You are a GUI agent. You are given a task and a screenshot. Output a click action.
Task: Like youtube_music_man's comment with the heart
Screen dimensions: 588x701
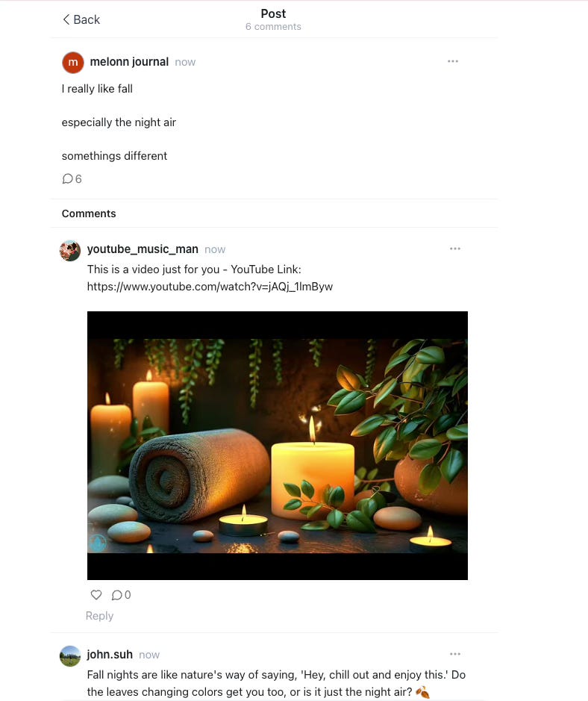(96, 594)
